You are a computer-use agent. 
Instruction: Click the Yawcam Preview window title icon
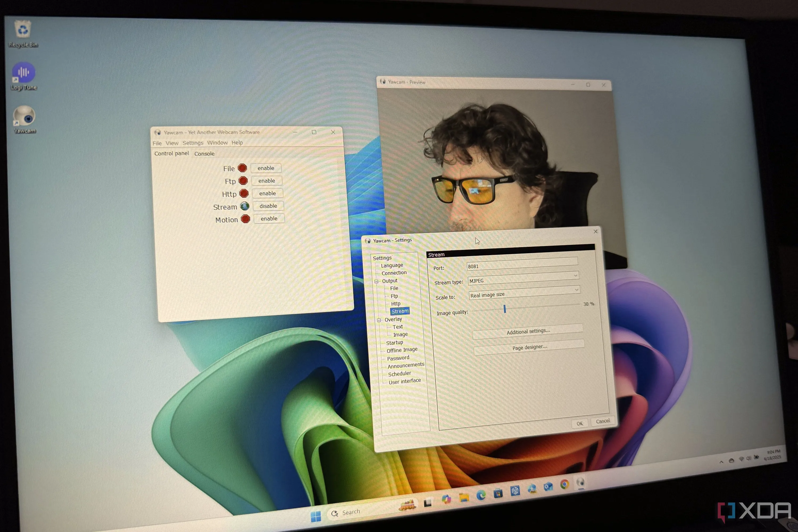pyautogui.click(x=383, y=81)
